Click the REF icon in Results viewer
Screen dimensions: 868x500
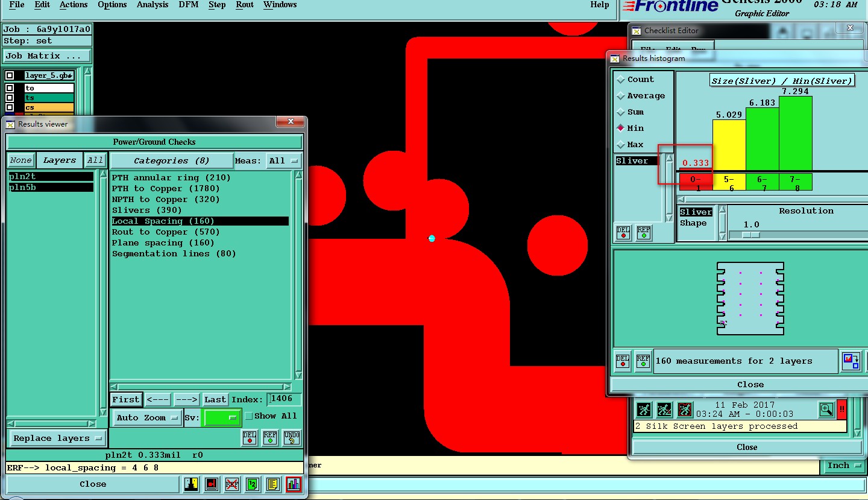270,437
